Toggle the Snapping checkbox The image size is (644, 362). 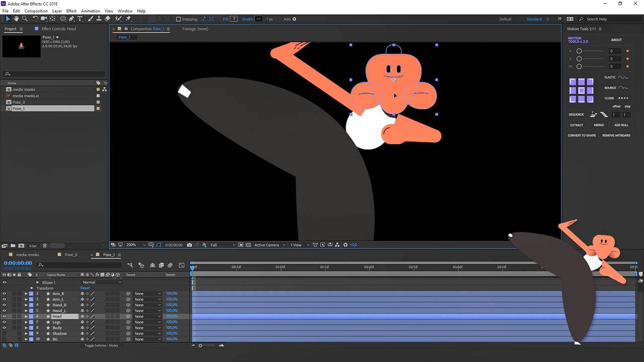[178, 19]
